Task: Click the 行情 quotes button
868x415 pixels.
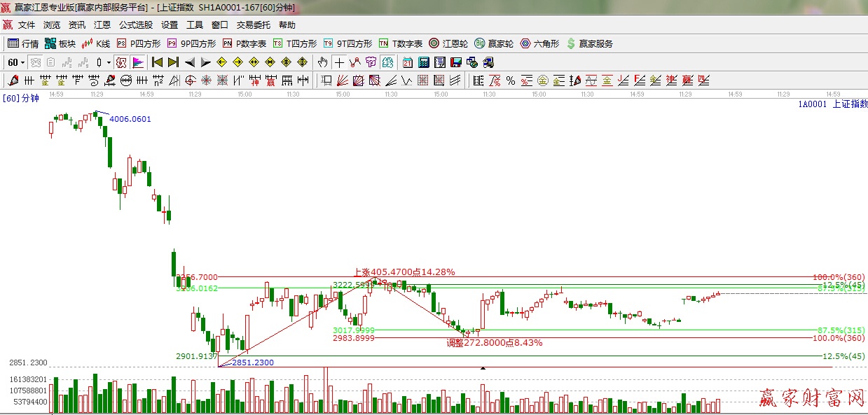Action: click(23, 43)
